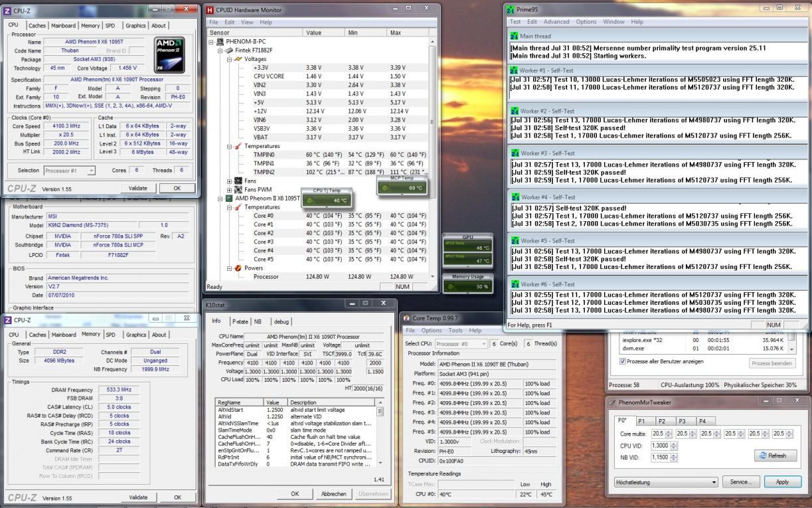The height and width of the screenshot is (508, 812).
Task: Click the Validate button in top CPU-Z
Action: tap(137, 188)
